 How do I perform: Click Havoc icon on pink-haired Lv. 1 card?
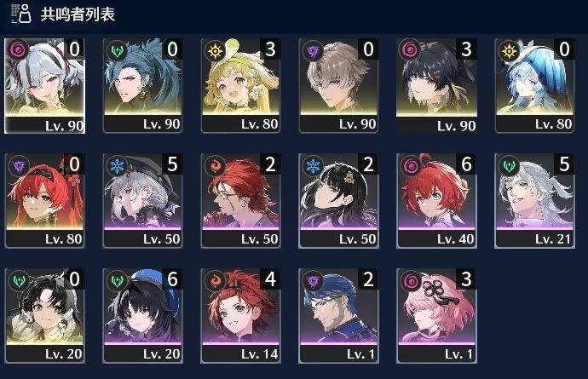tap(411, 280)
